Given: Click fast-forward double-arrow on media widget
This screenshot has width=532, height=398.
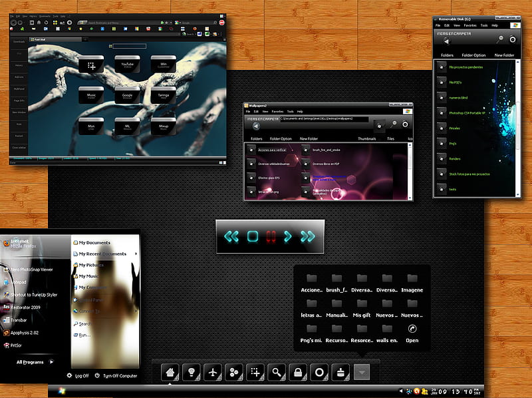Looking at the screenshot, I should coord(308,236).
